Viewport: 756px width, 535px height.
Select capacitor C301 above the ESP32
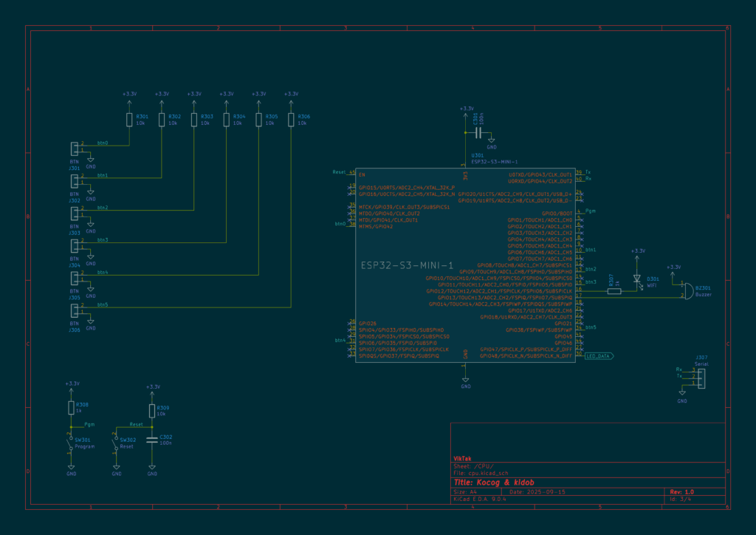click(x=478, y=133)
